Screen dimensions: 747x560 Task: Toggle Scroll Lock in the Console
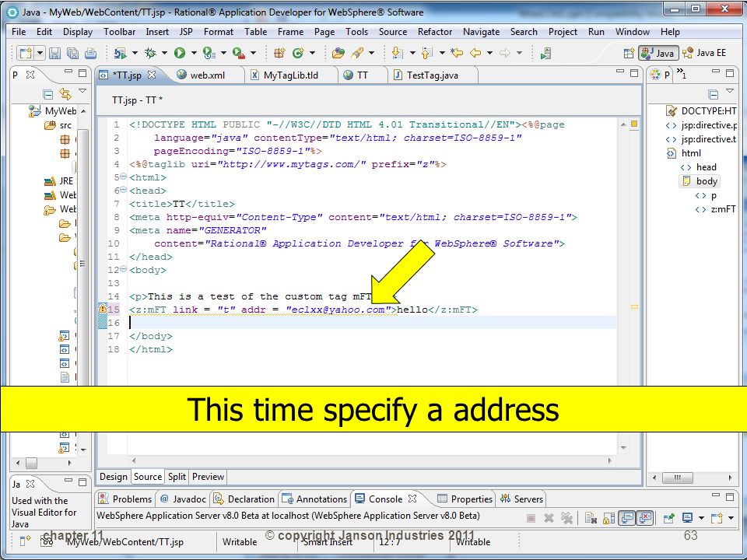click(x=608, y=518)
